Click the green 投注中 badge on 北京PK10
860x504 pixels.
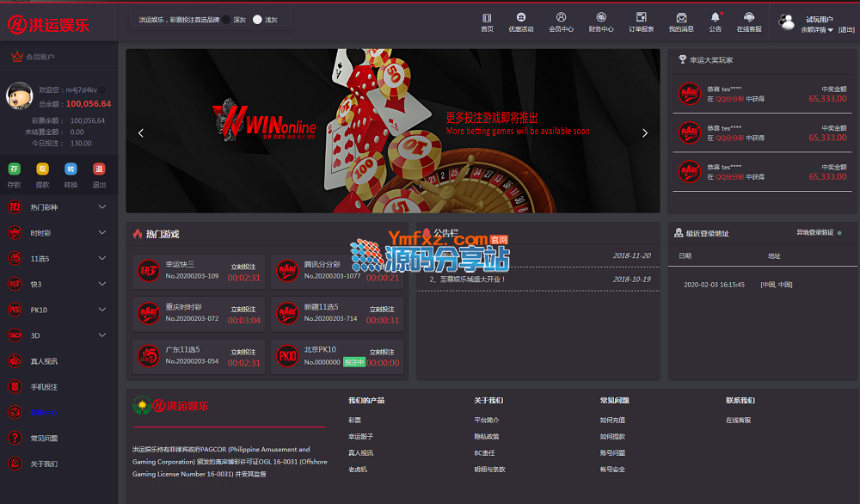tap(353, 362)
